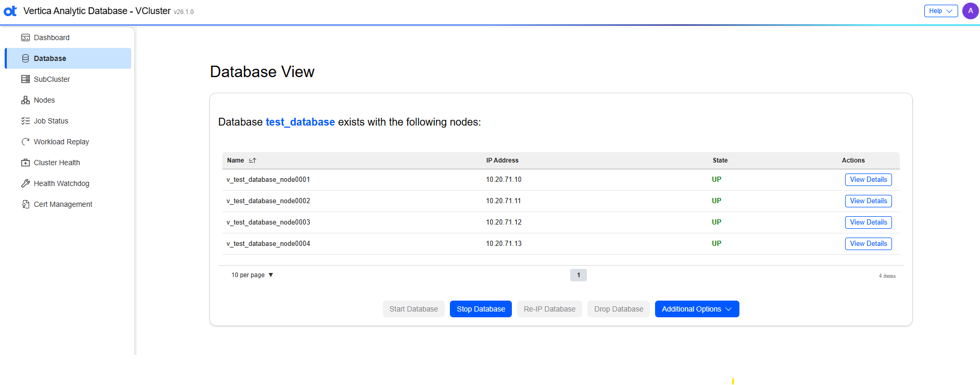Screen dimensions: 980x385
Task: Click the IP Address column header
Action: pos(502,160)
